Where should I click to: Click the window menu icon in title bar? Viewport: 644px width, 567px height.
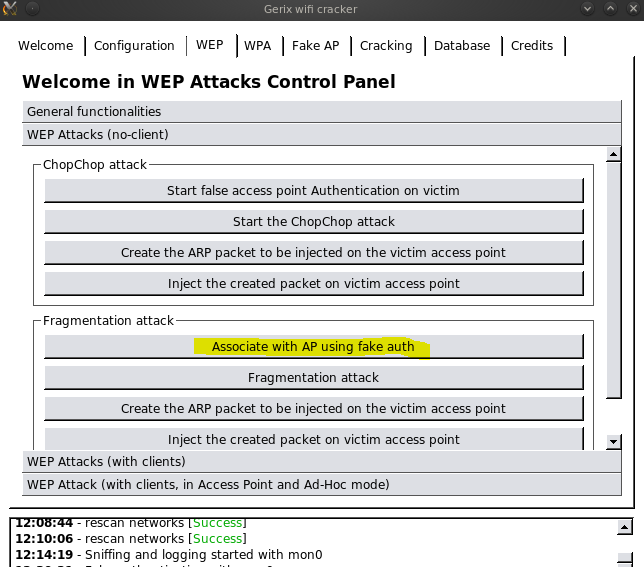9,9
